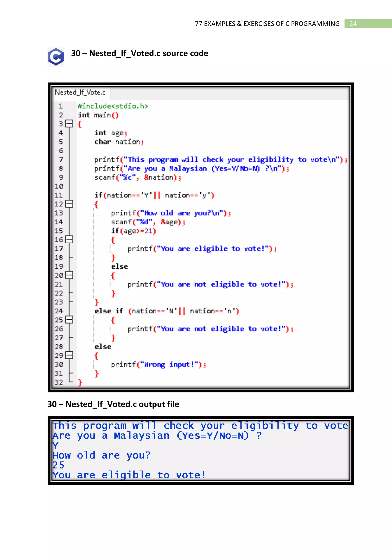Viewport: 392px width, 554px height.
Task: Collapse the fold marker at line 29
Action: 69,355
